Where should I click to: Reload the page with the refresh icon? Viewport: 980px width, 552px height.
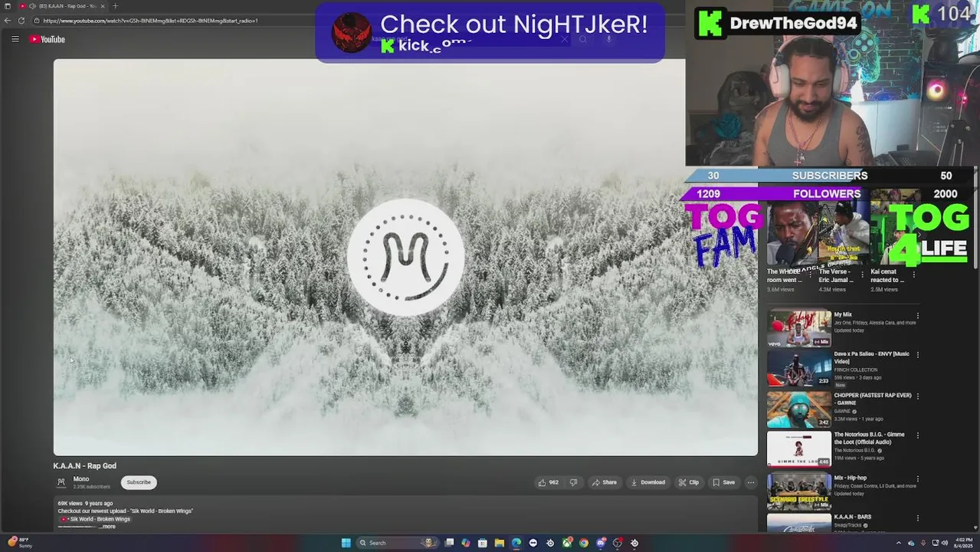pos(21,21)
